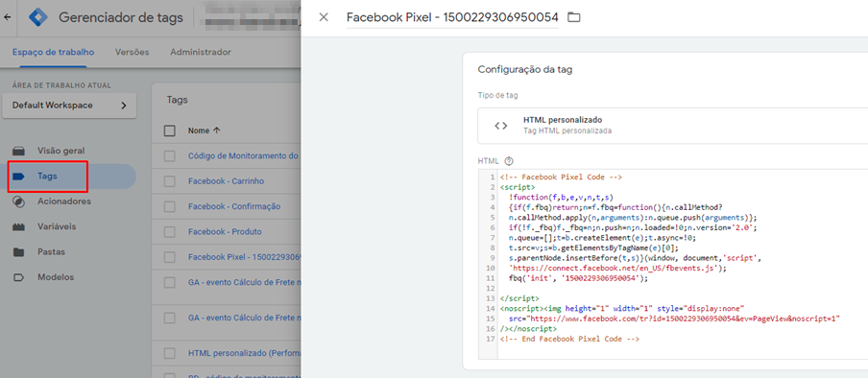Check the Facebook Pixel row checkbox
868x378 pixels.
point(169,257)
